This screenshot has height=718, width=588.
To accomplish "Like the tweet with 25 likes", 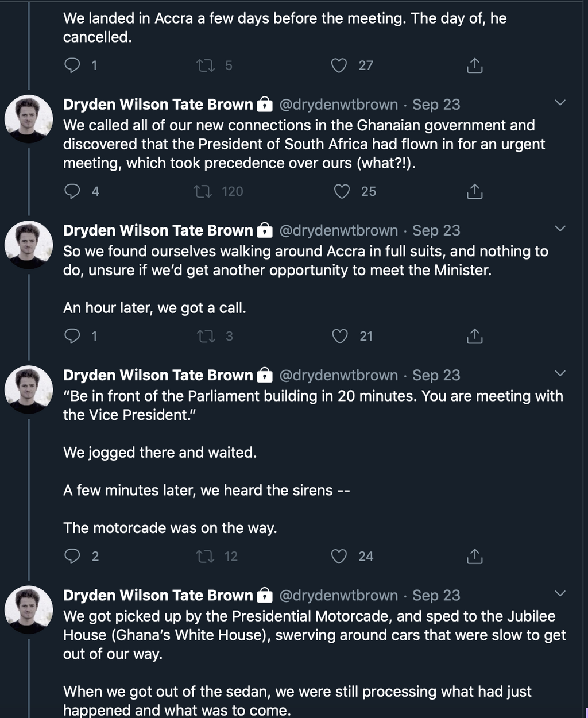I will [x=342, y=191].
